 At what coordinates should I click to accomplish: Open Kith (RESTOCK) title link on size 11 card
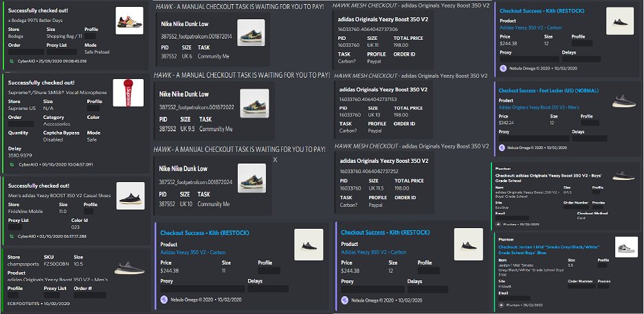point(205,233)
